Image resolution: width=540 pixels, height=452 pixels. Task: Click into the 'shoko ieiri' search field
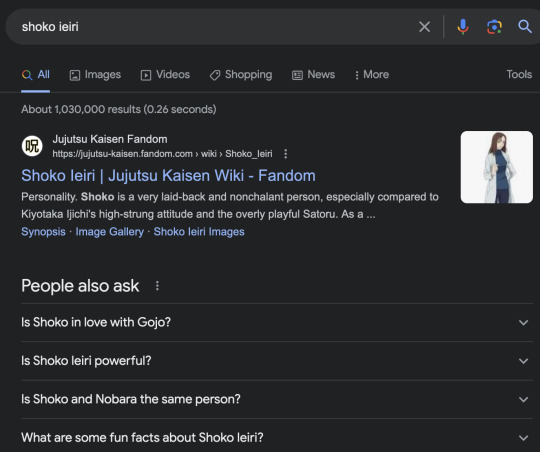(x=214, y=27)
